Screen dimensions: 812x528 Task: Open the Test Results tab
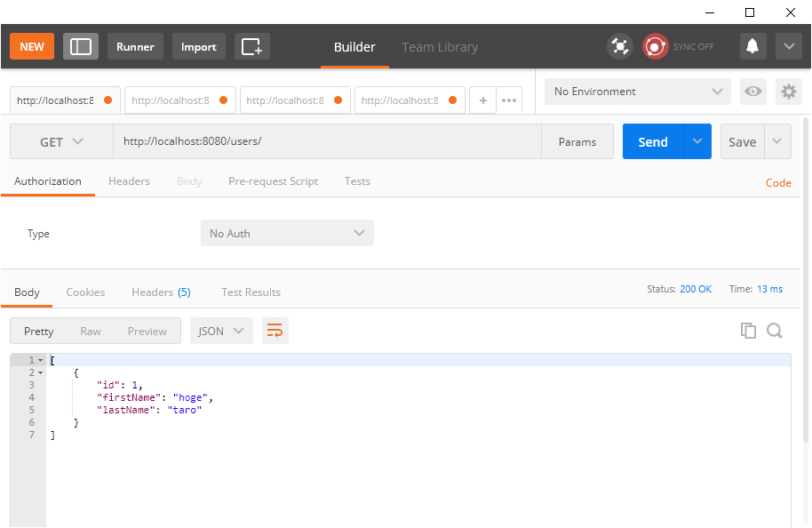[251, 292]
